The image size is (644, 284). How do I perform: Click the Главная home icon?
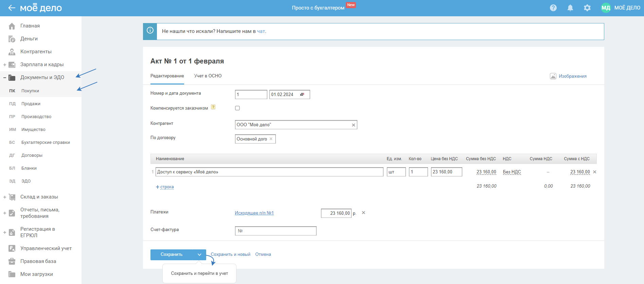[12, 26]
